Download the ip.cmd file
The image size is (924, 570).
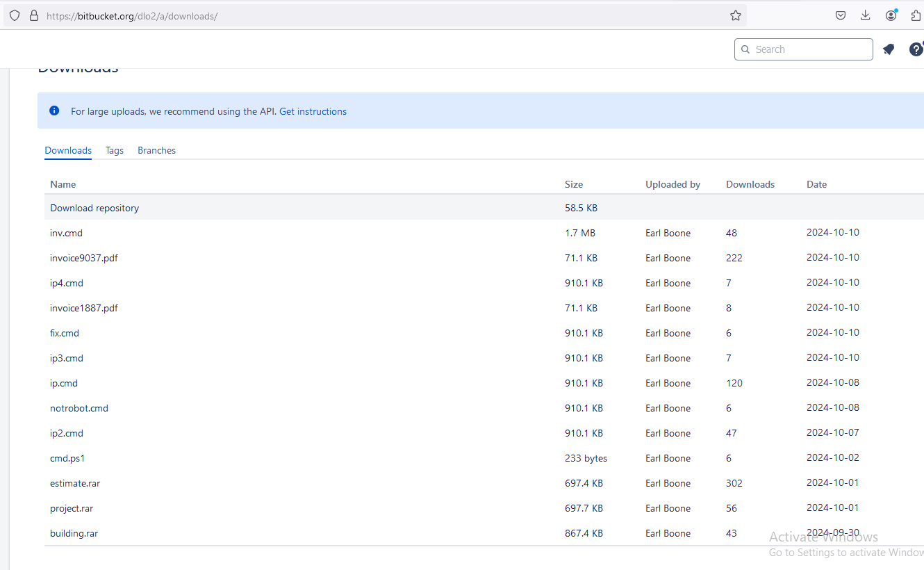(64, 383)
